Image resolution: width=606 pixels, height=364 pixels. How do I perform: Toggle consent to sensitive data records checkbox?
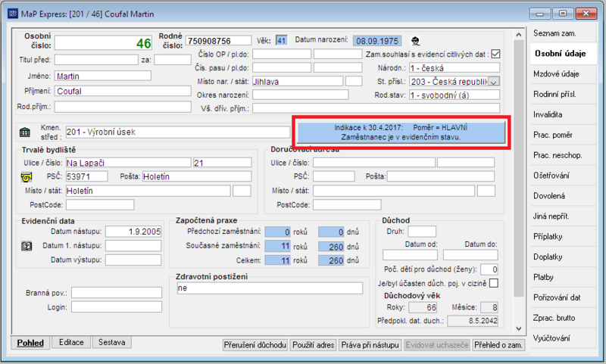click(495, 54)
